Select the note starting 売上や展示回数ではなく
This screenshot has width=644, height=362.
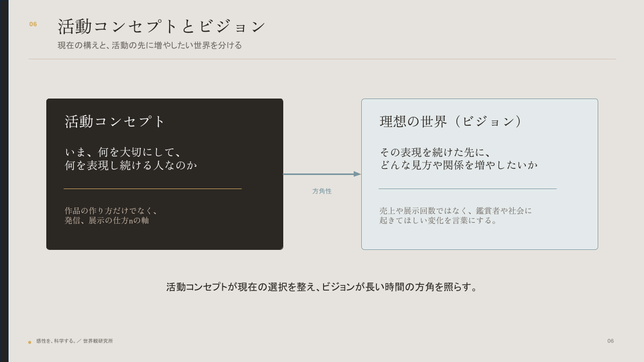tap(456, 215)
